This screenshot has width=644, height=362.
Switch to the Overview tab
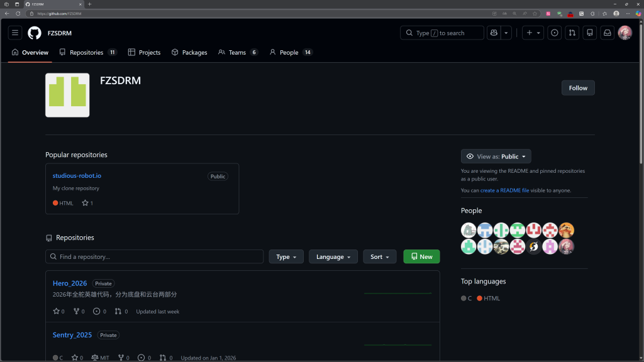(x=30, y=53)
